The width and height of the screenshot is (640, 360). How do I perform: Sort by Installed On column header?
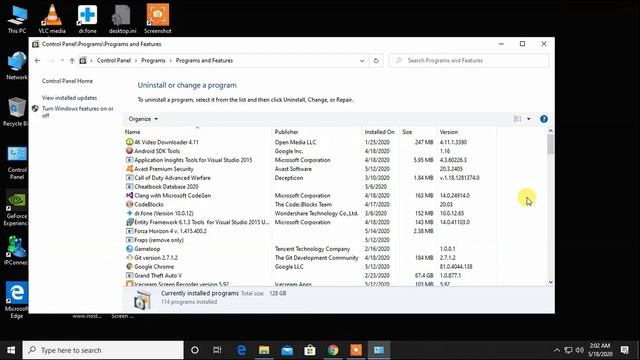pyautogui.click(x=380, y=132)
